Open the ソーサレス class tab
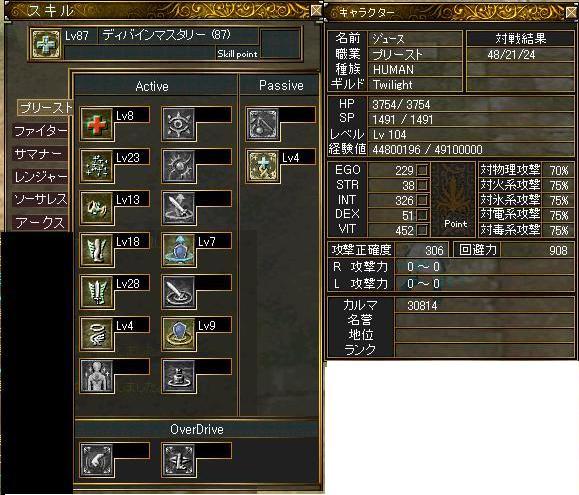579x495 pixels. pos(41,200)
